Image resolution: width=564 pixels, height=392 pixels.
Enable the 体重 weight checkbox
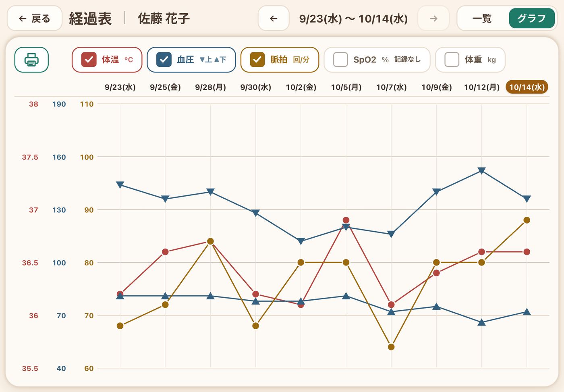452,60
